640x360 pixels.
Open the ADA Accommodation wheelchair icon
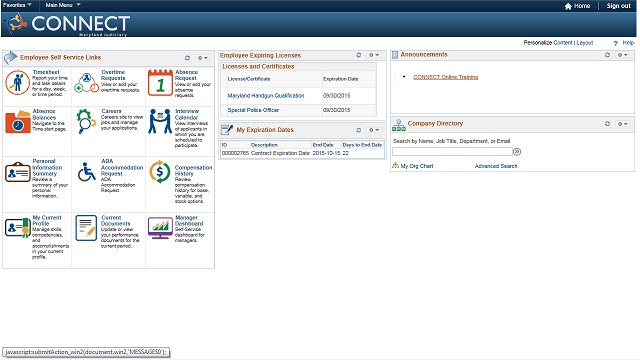[x=87, y=172]
